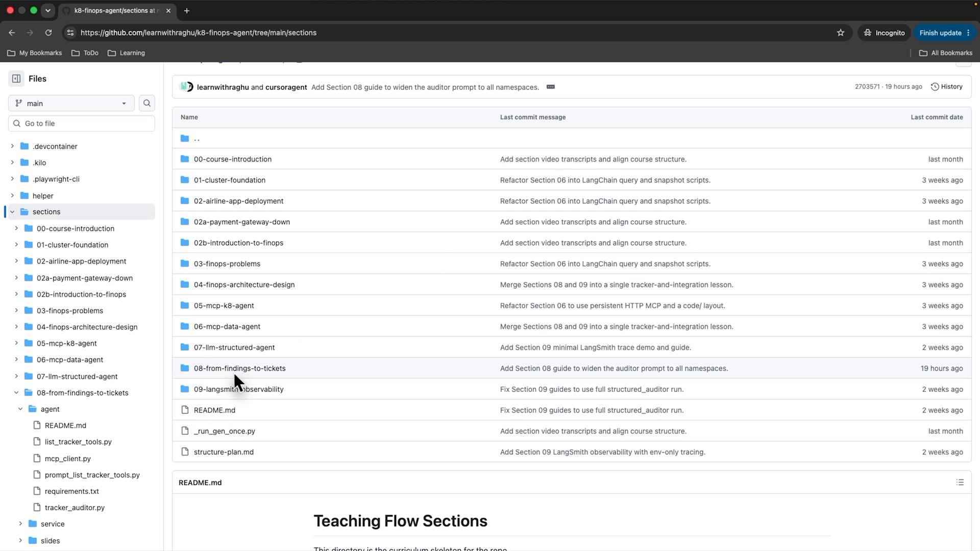Image resolution: width=980 pixels, height=551 pixels.
Task: Open _run_gen_once.py file
Action: click(224, 431)
